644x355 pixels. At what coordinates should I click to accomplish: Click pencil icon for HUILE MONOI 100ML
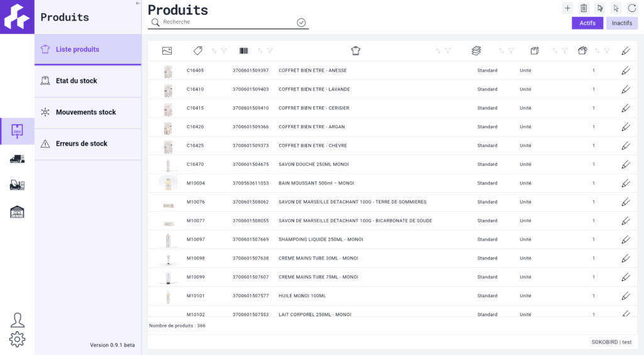tap(625, 296)
